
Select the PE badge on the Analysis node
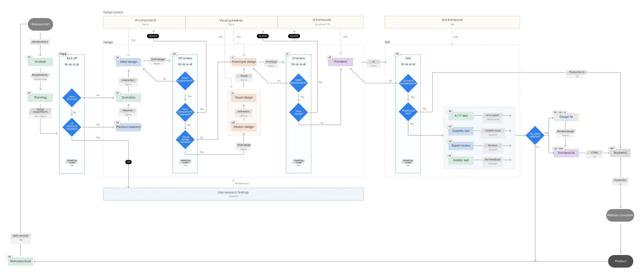coord(29,58)
